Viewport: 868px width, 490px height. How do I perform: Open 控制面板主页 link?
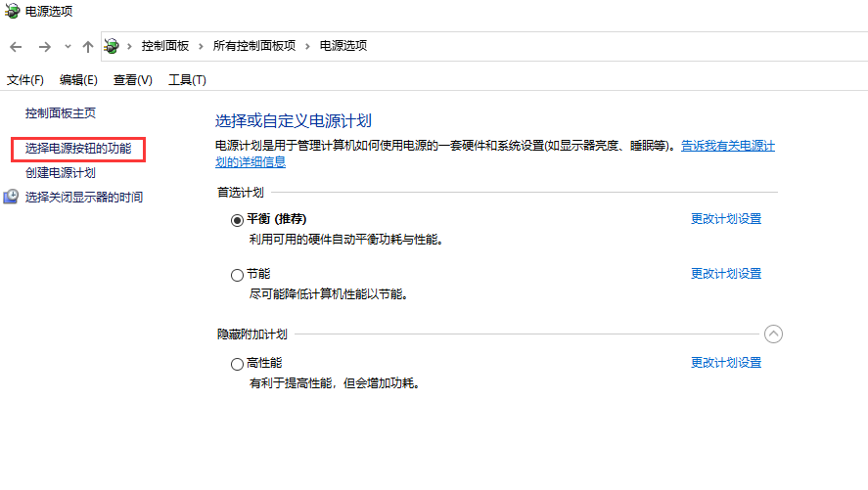click(x=61, y=113)
